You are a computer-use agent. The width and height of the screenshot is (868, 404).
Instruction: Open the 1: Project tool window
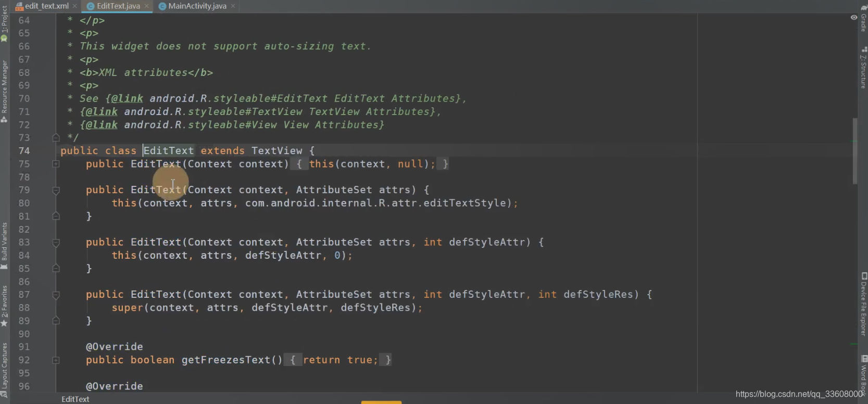[4, 24]
